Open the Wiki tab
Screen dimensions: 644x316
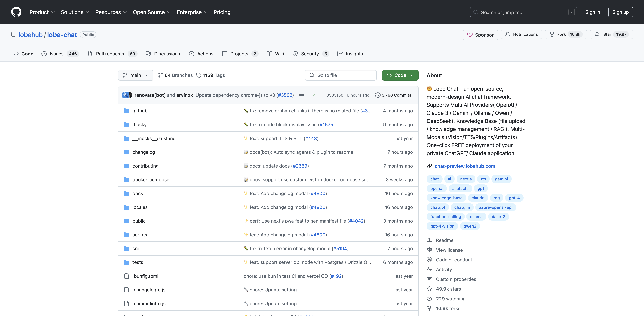[x=275, y=54]
